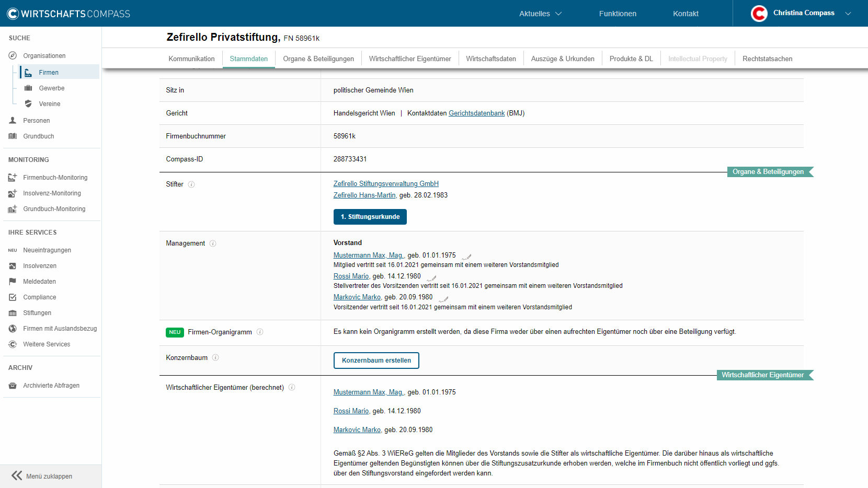Show info for Stifter
868x488 pixels.
pos(191,184)
